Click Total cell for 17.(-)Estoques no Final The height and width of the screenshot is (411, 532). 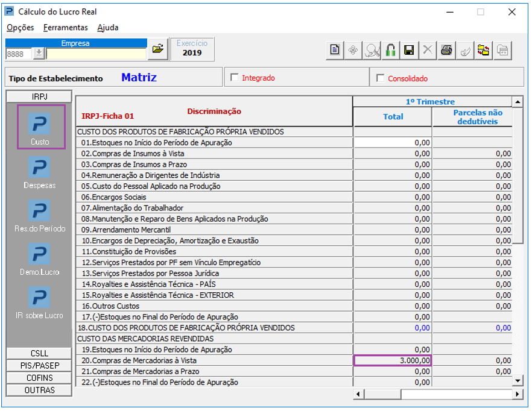392,316
